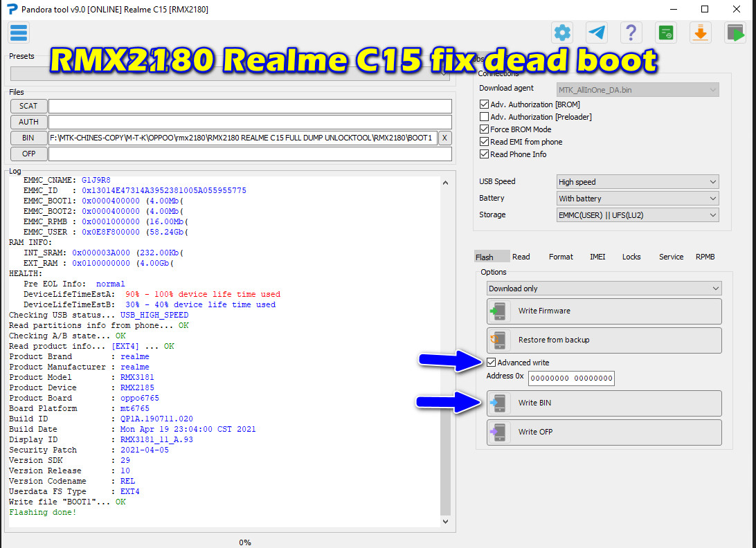Screen dimensions: 756x548
Task: Click the '90% - 100% device life time used' text
Action: coord(202,294)
